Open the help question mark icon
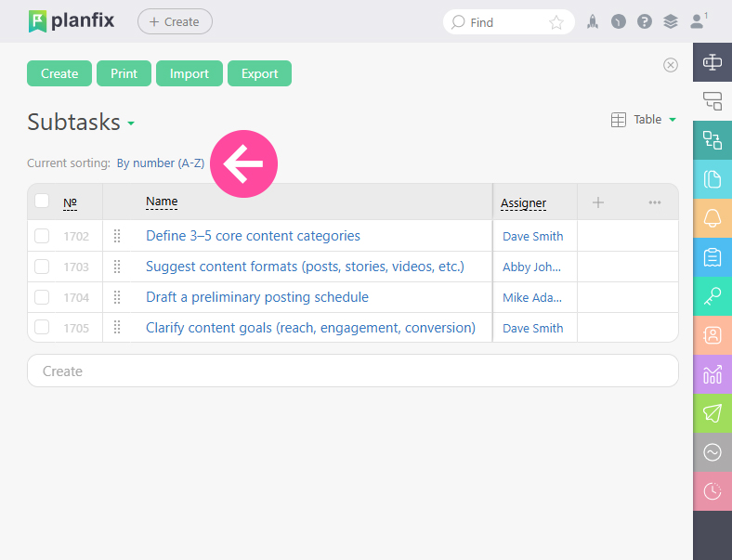Image resolution: width=732 pixels, height=560 pixels. pyautogui.click(x=645, y=22)
